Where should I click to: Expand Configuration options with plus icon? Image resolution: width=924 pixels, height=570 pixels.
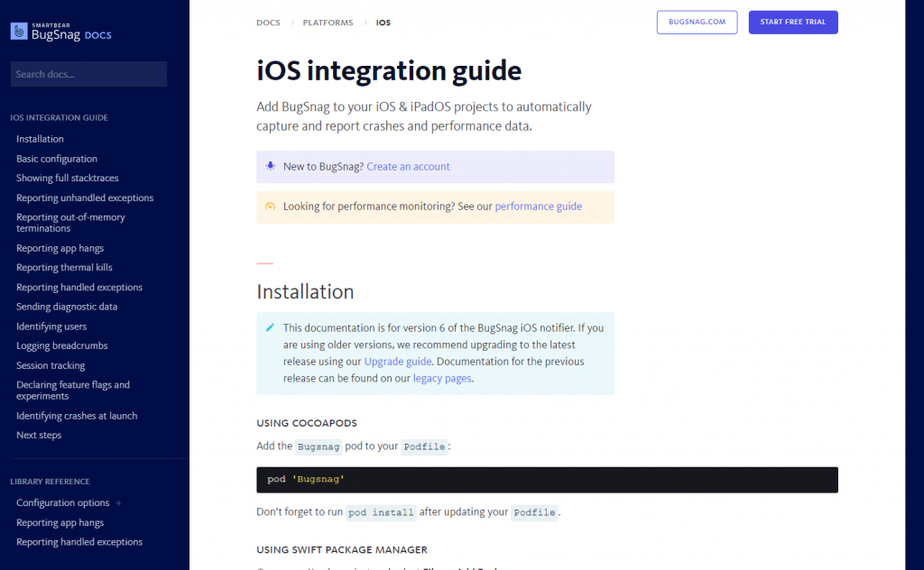tap(118, 503)
